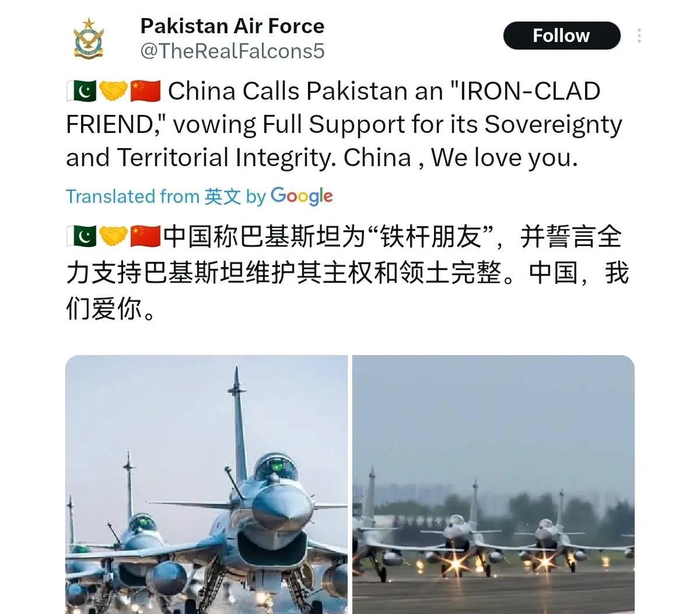Open right photo of jets on runway

tap(494, 485)
